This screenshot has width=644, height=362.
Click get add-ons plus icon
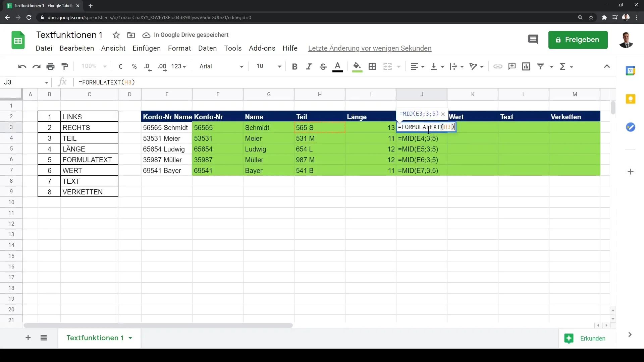(x=631, y=172)
